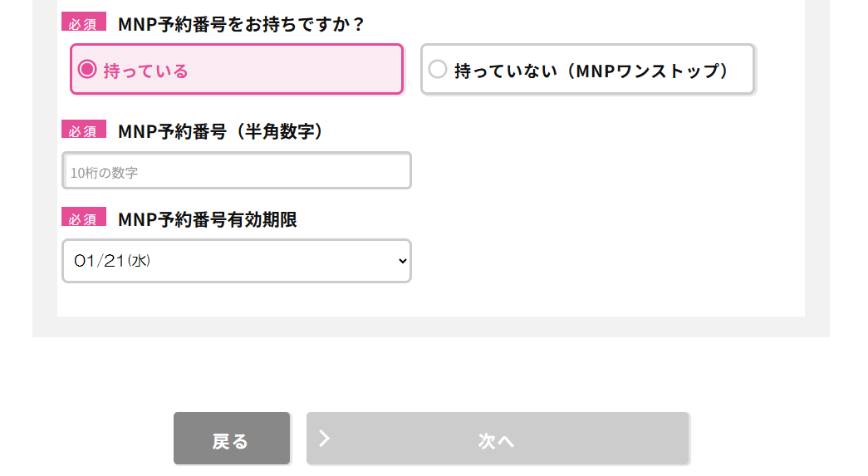The height and width of the screenshot is (476, 868).
Task: Click the selected date text 01/21(水)
Action: (x=112, y=261)
